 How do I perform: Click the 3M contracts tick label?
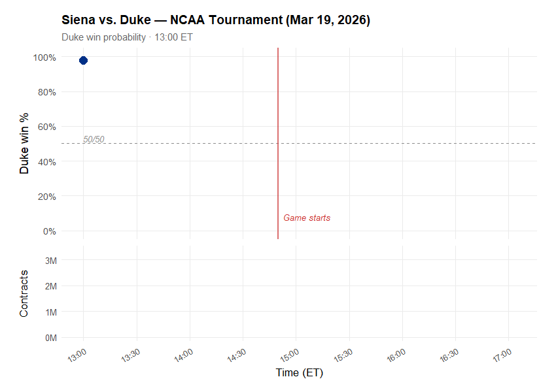(x=50, y=260)
